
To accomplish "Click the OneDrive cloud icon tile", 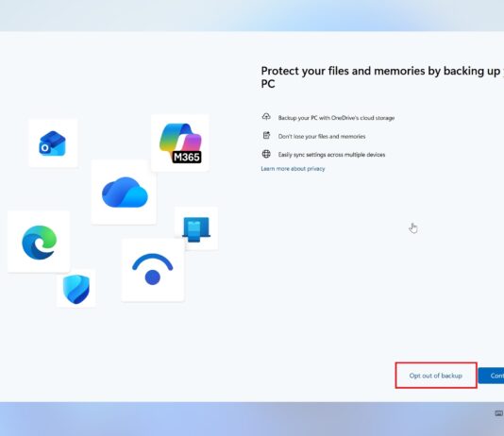I will pyautogui.click(x=124, y=192).
